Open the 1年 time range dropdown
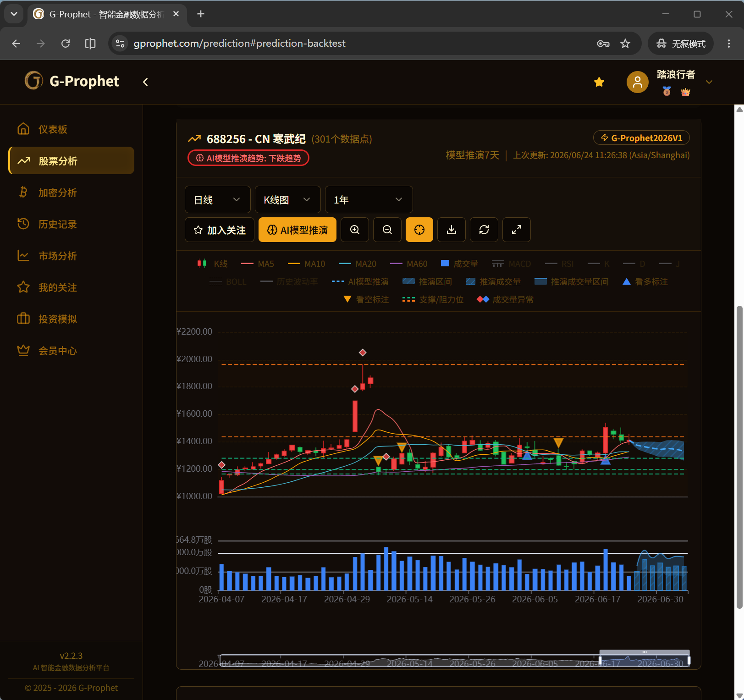 tap(369, 199)
